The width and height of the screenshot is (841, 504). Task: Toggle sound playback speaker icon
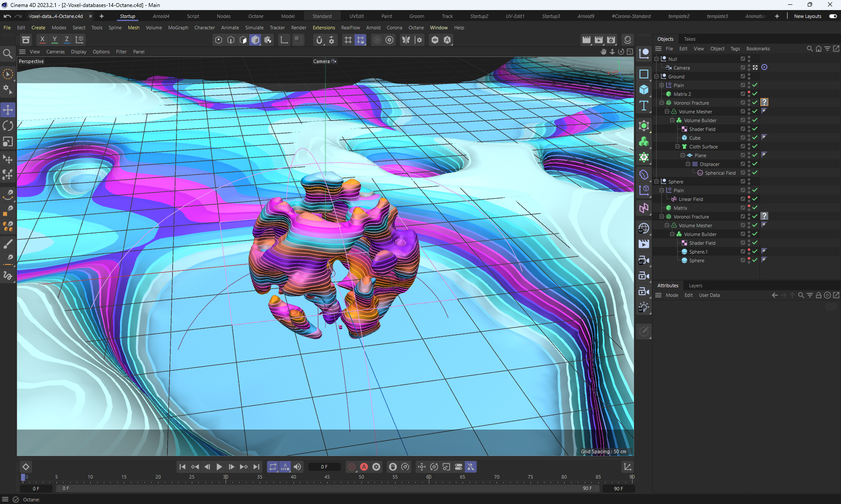click(297, 467)
